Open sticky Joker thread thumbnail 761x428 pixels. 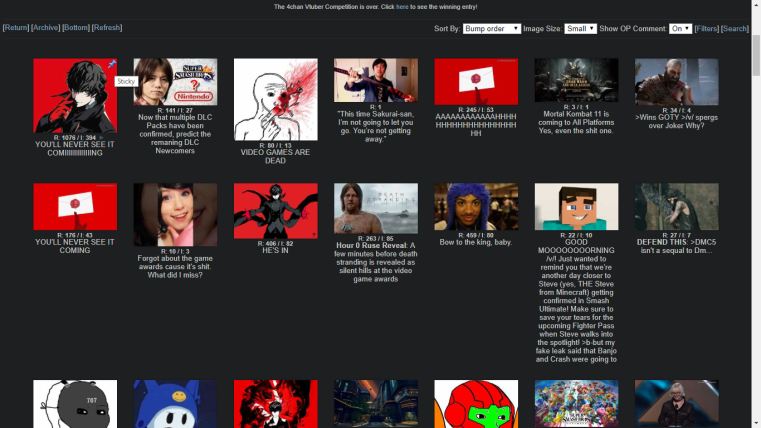click(75, 96)
